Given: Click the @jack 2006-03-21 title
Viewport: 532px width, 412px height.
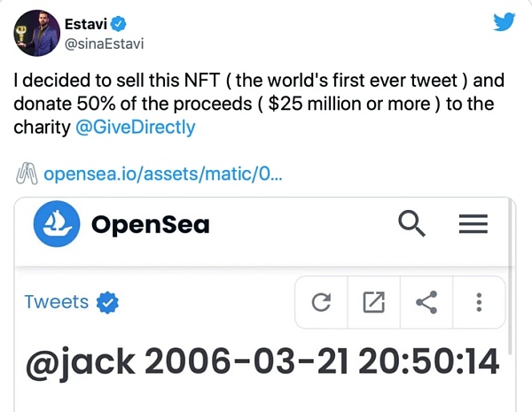Looking at the screenshot, I should click(262, 362).
